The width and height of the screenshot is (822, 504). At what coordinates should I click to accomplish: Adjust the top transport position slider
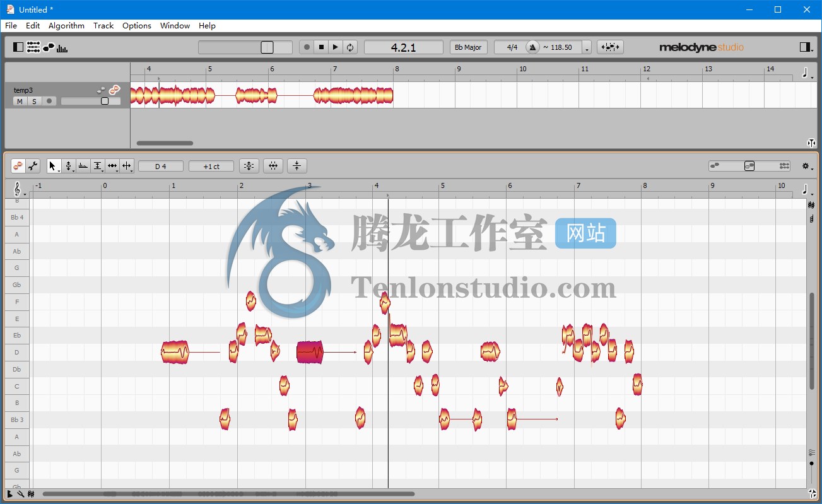coord(267,47)
